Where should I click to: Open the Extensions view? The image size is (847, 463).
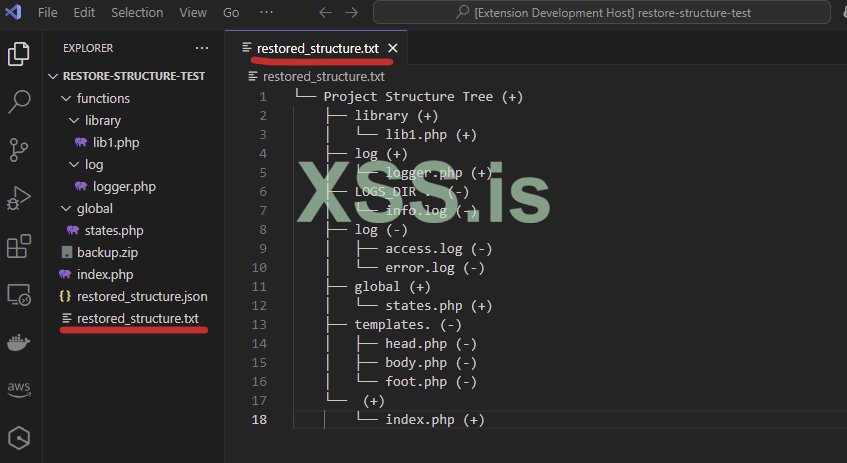19,246
